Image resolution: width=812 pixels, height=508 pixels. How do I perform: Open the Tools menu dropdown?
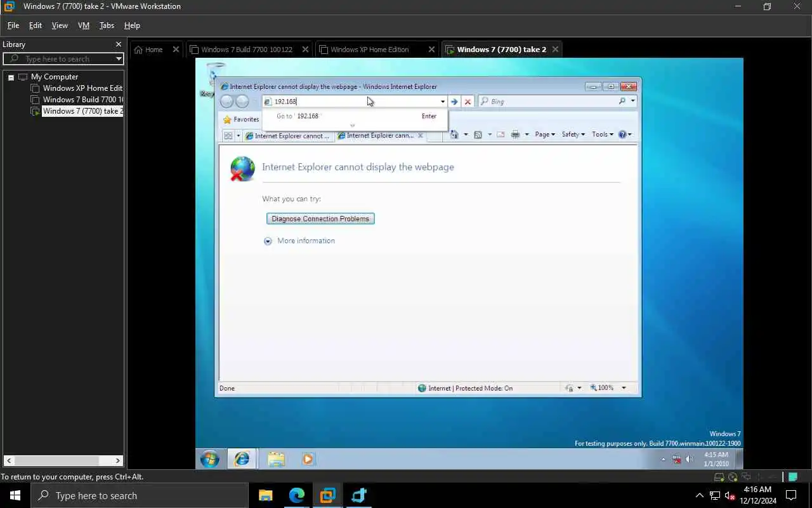tap(603, 135)
